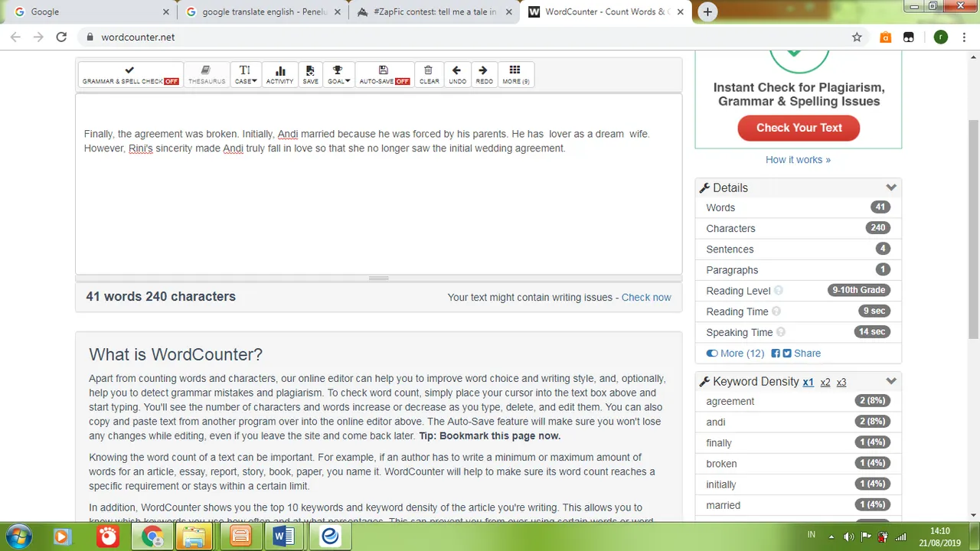The height and width of the screenshot is (551, 980).
Task: Click the volume icon in system tray
Action: click(849, 536)
